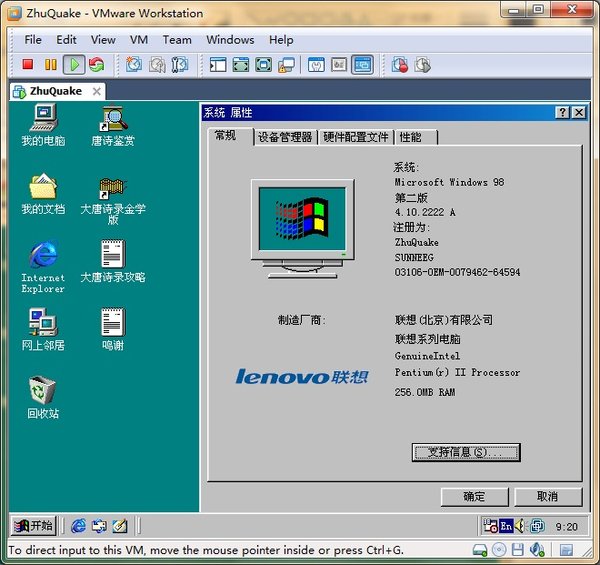This screenshot has width=600, height=565.
Task: Click the ? help button in 系统属性 dialog
Action: [562, 112]
